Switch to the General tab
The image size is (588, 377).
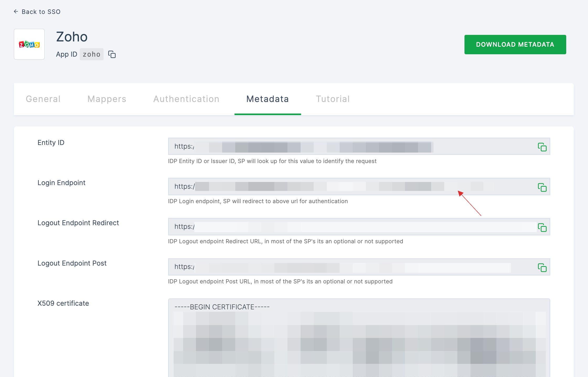point(43,99)
